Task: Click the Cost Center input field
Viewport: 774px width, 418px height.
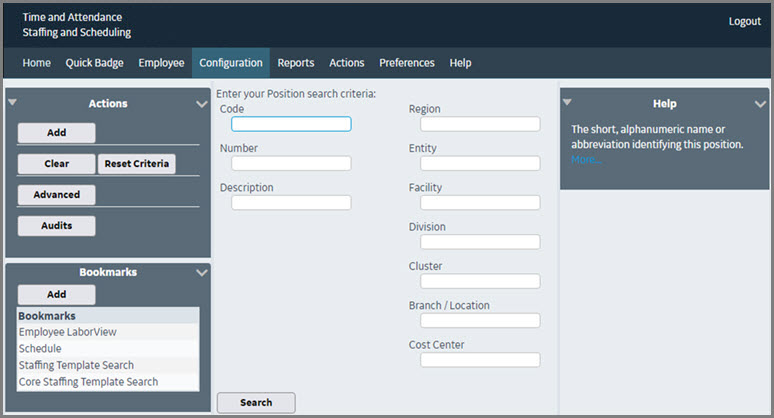Action: click(480, 360)
